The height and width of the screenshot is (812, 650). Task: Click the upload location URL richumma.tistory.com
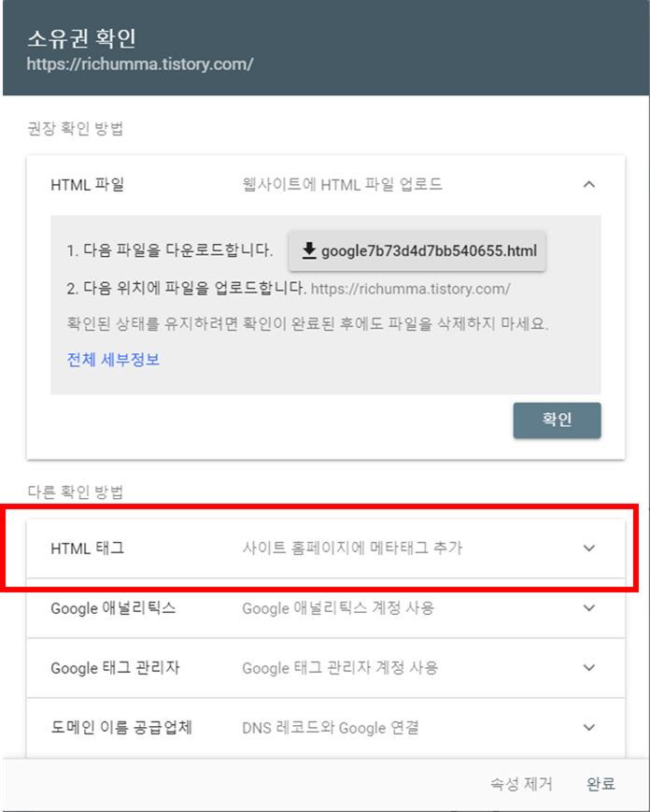click(x=410, y=289)
